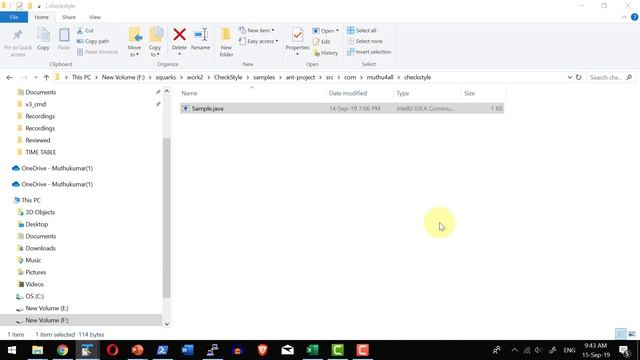
Task: Open the Open dropdown in ribbon
Action: pyautogui.click(x=325, y=31)
